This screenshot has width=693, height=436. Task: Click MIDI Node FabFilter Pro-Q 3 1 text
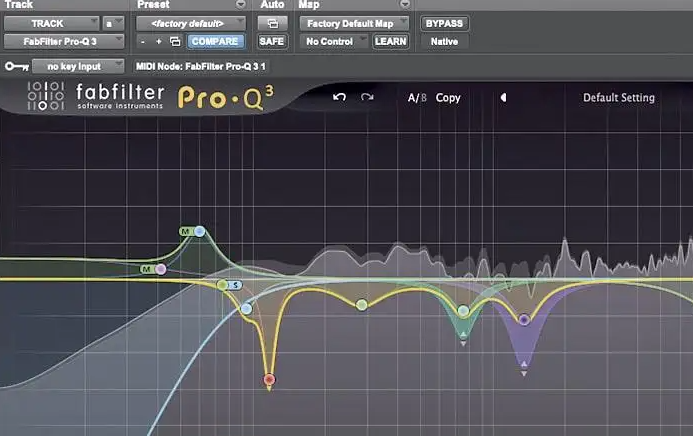201,67
